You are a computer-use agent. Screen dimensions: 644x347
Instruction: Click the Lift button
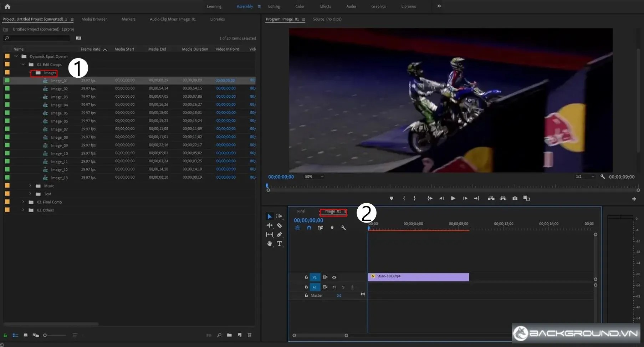tap(491, 198)
